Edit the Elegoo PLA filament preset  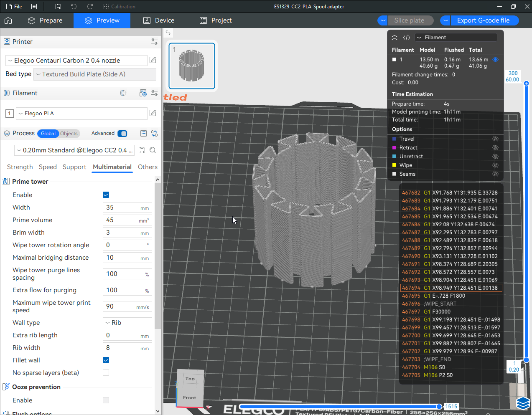coord(153,113)
